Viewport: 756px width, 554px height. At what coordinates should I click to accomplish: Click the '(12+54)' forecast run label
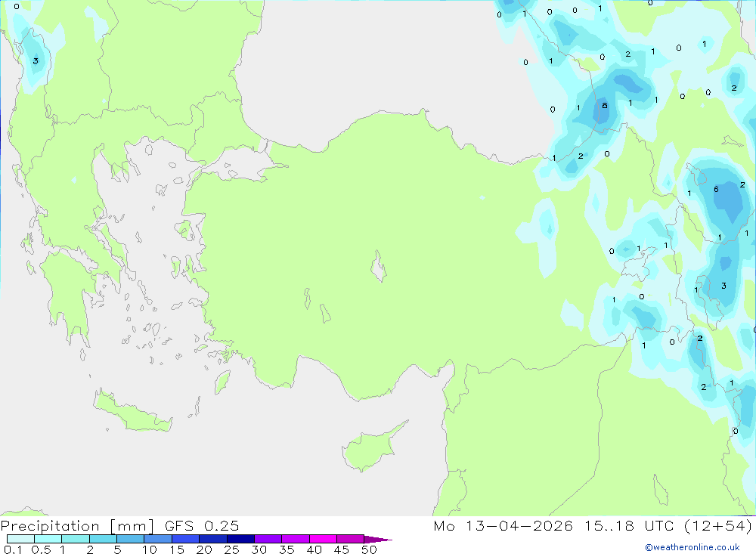pos(718,526)
